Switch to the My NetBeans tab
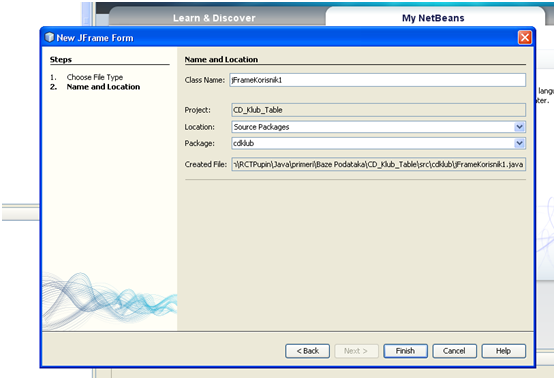The height and width of the screenshot is (380, 556). (433, 18)
